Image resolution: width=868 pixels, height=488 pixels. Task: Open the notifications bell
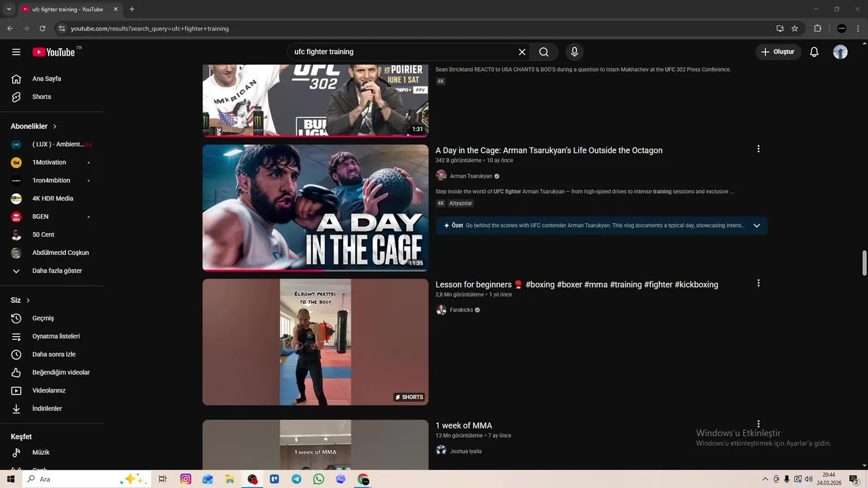(814, 52)
